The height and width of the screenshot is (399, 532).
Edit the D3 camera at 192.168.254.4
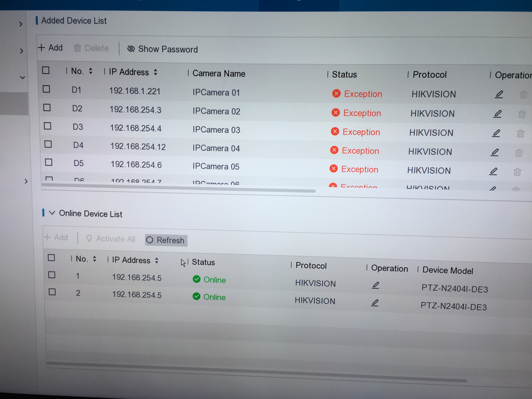click(x=496, y=133)
